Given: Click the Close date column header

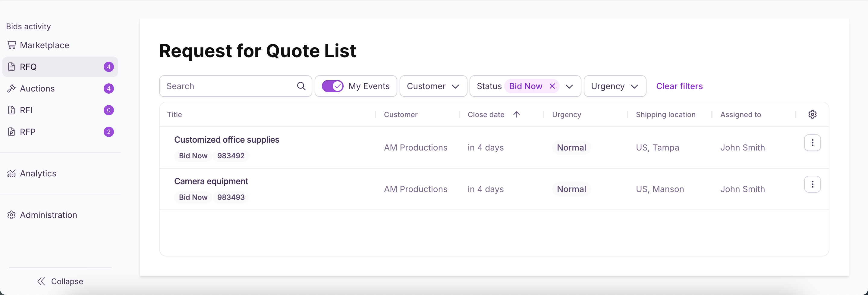Looking at the screenshot, I should [486, 114].
